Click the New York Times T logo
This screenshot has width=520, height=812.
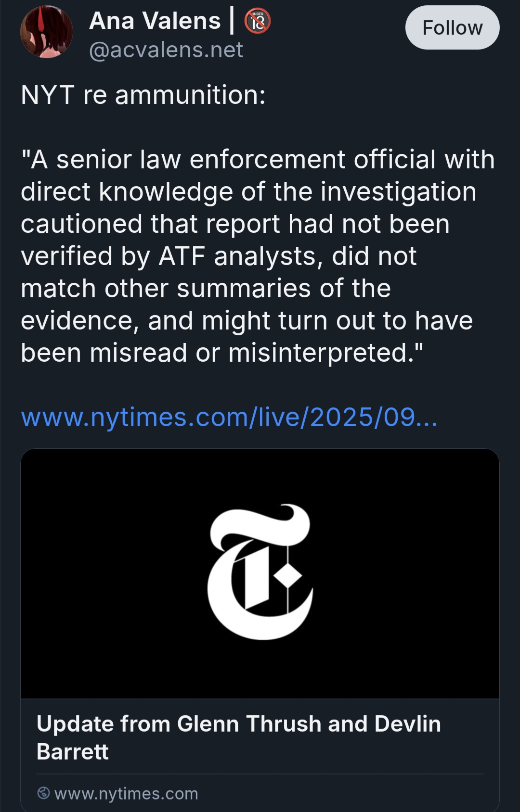[x=260, y=572]
